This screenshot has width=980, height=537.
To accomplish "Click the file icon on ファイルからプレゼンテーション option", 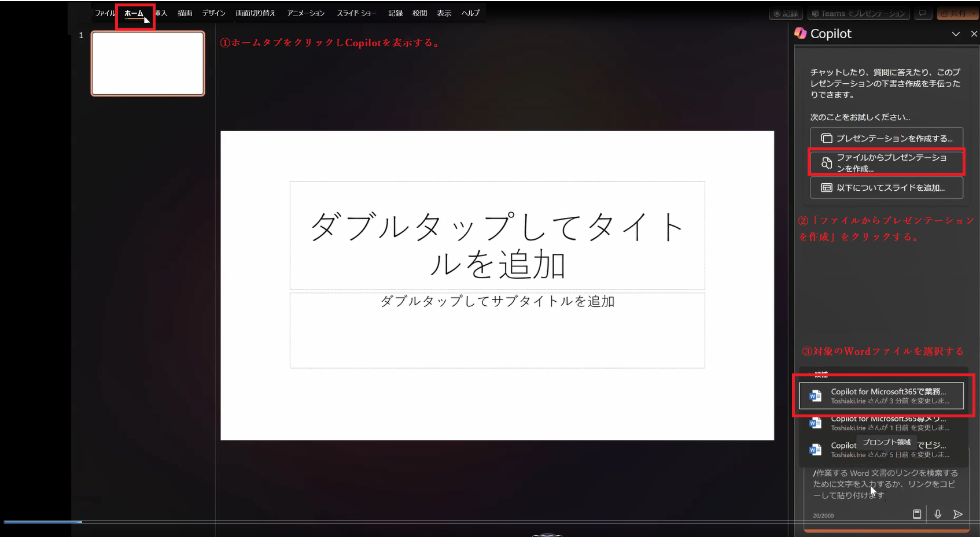I will [x=826, y=162].
